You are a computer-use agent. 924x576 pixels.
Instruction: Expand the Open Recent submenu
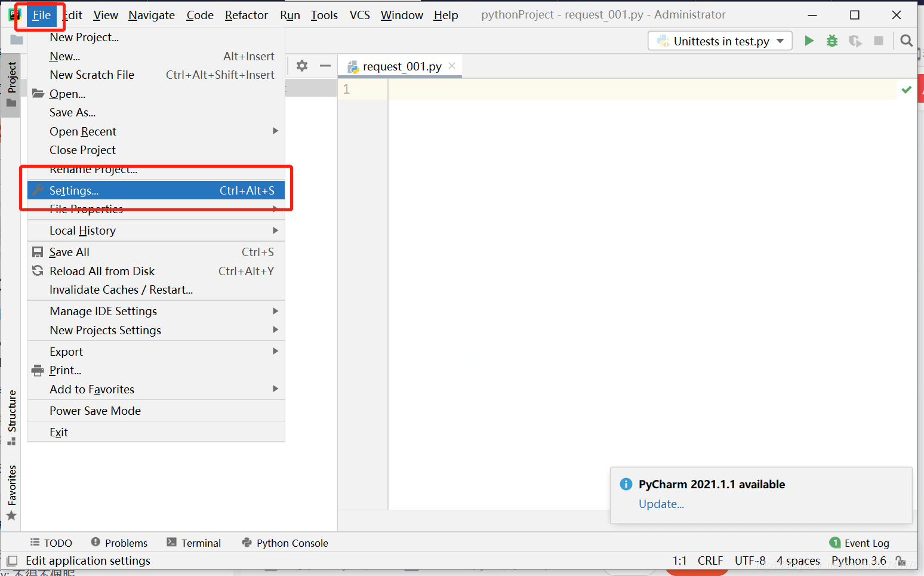(156, 131)
